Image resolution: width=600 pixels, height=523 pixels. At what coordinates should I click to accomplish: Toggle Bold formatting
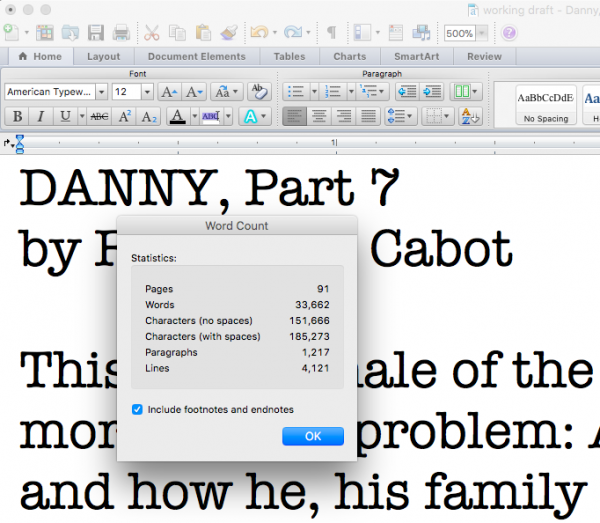pyautogui.click(x=18, y=116)
